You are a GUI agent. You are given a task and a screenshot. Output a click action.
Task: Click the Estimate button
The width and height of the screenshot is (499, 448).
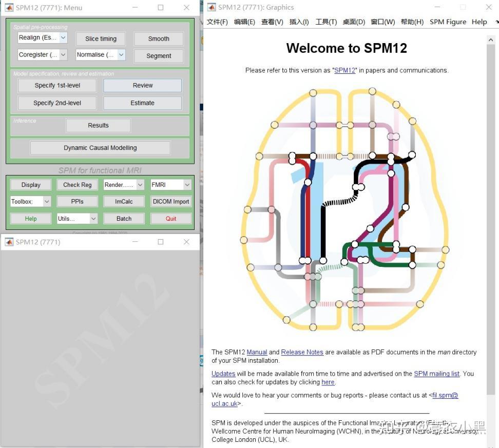pos(142,103)
